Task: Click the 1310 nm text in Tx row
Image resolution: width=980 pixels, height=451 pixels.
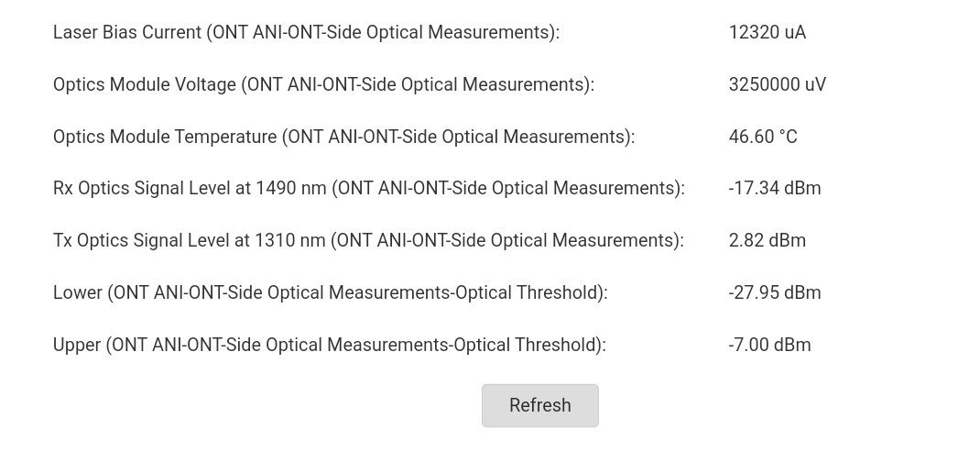Action: (290, 240)
